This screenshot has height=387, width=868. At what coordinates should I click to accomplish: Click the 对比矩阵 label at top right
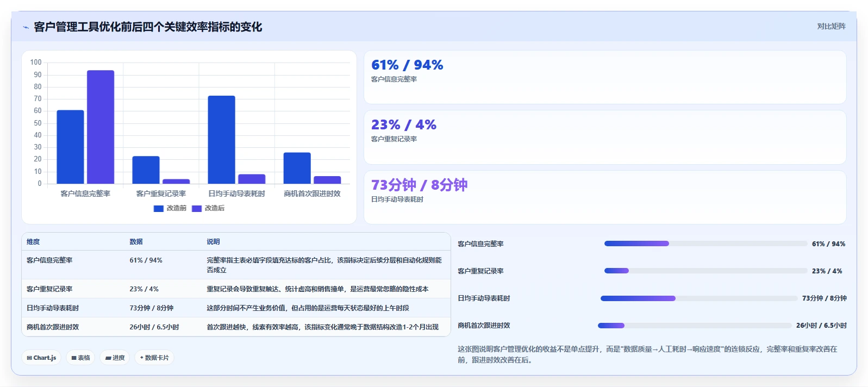831,26
